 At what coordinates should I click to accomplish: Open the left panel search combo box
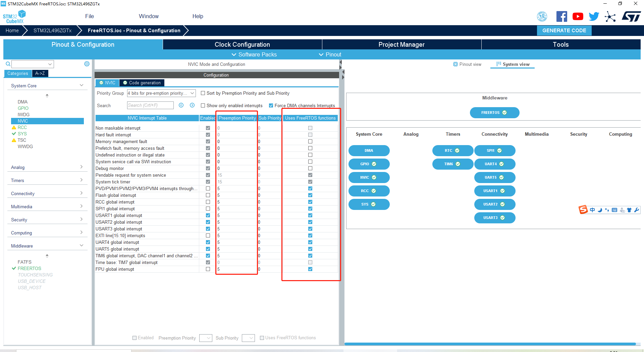coord(33,64)
